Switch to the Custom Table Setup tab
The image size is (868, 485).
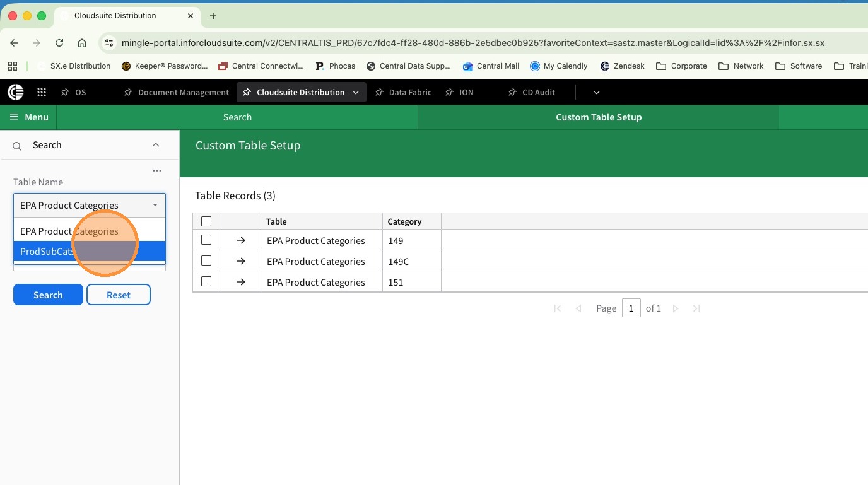click(599, 117)
